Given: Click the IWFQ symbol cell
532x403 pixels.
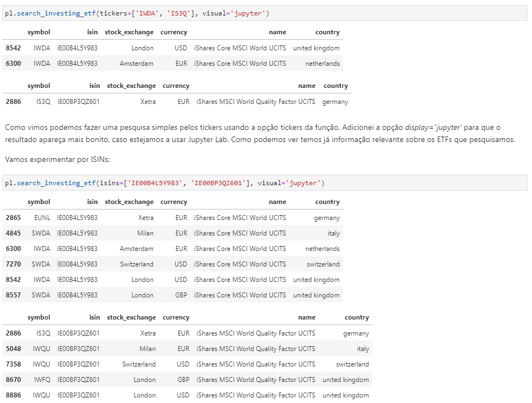Looking at the screenshot, I should coord(41,380).
